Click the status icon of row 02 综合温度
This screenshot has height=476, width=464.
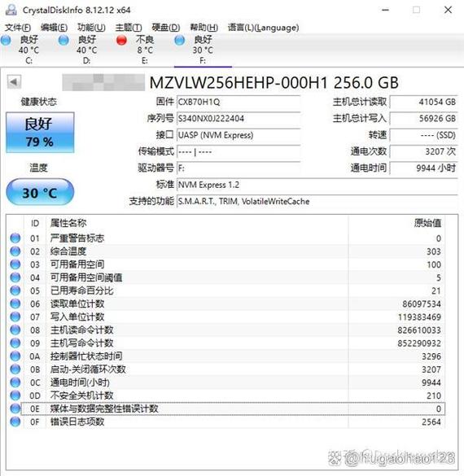click(15, 251)
